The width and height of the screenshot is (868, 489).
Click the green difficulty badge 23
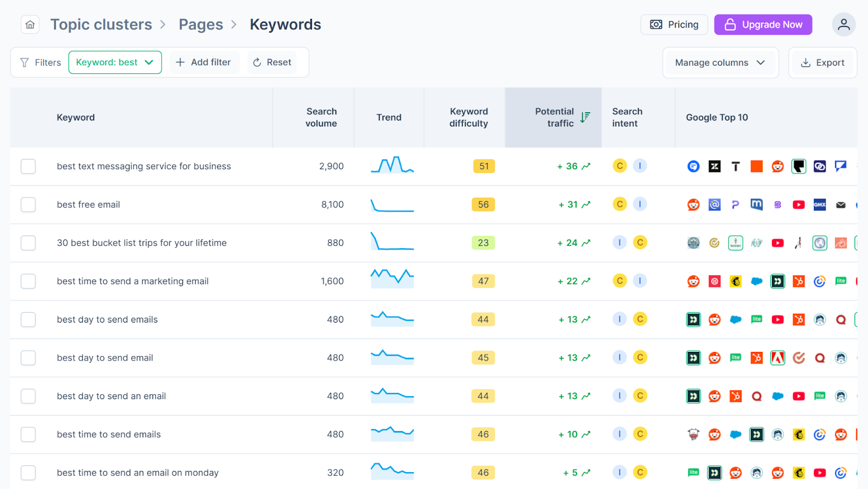pyautogui.click(x=483, y=243)
